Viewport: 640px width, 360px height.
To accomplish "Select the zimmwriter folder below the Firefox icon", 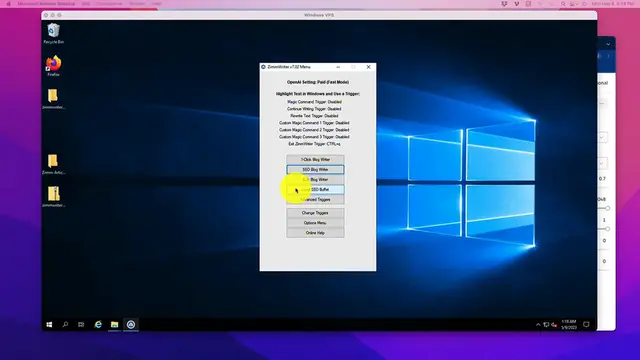I will (x=53, y=99).
